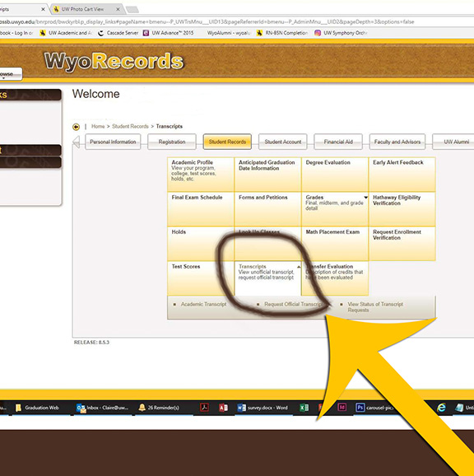Open the Academic Transcript link
Viewport: 474px width, 476px height.
pyautogui.click(x=203, y=304)
